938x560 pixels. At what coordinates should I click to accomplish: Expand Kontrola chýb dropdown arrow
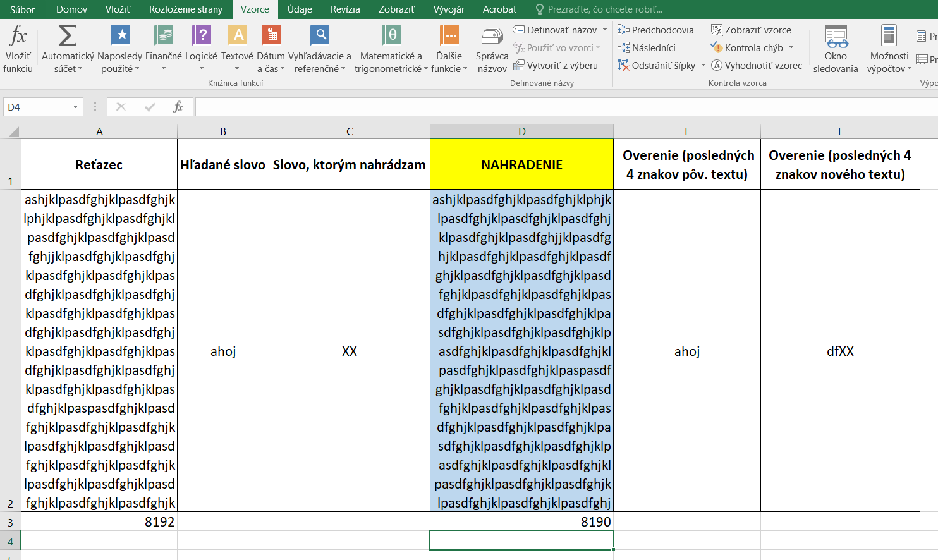[791, 47]
